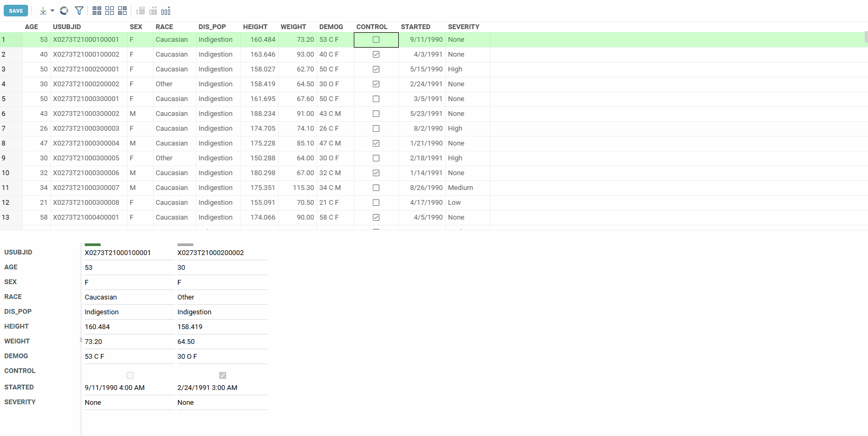The height and width of the screenshot is (436, 868).
Task: Click the RACE column header
Action: pos(164,27)
